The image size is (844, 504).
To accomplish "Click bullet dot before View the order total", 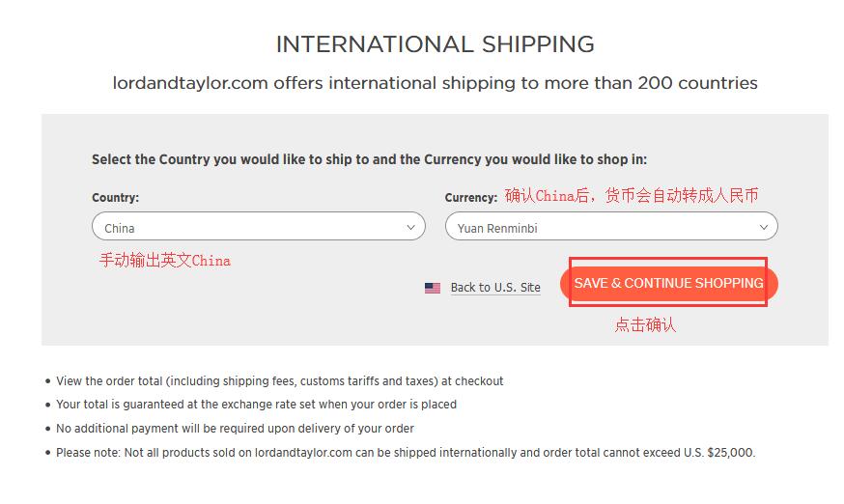I will pyautogui.click(x=48, y=382).
